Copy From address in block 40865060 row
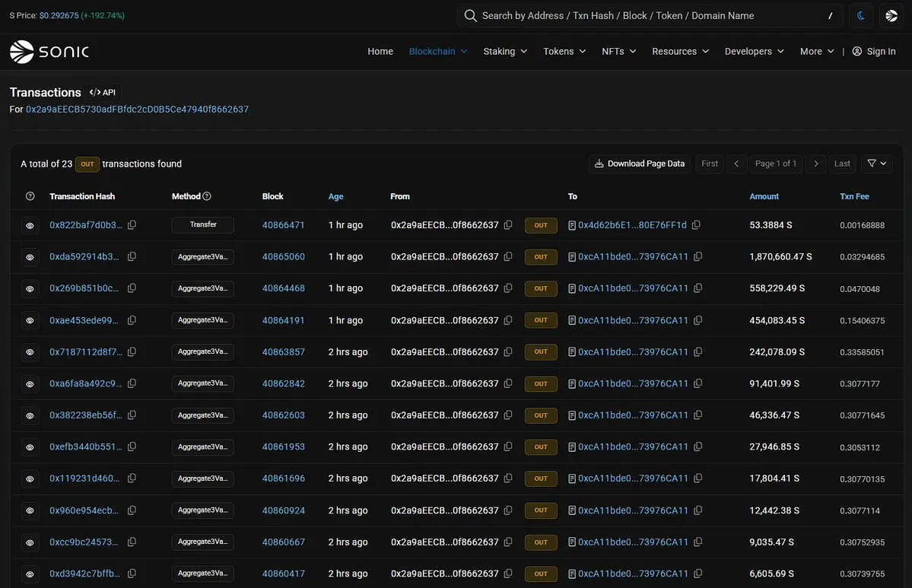Image resolution: width=912 pixels, height=588 pixels. [x=508, y=256]
